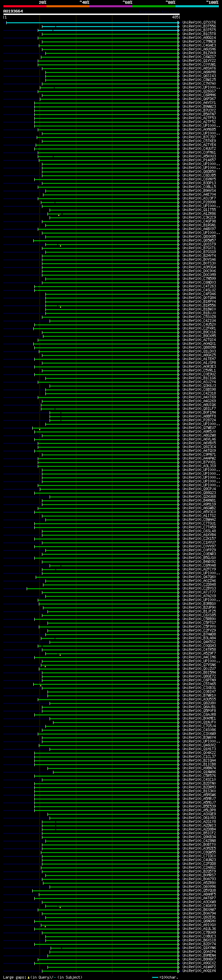222x980 pixels.
Task: Click the UniRef100_Q6S143 label
Action: click(199, 76)
